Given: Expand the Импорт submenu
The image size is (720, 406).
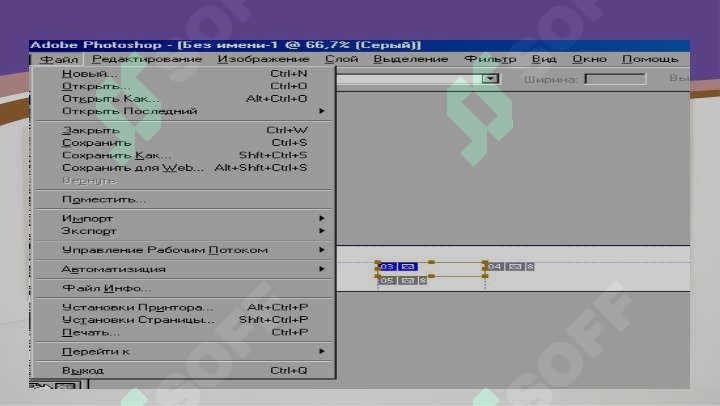Looking at the screenshot, I should (x=184, y=218).
